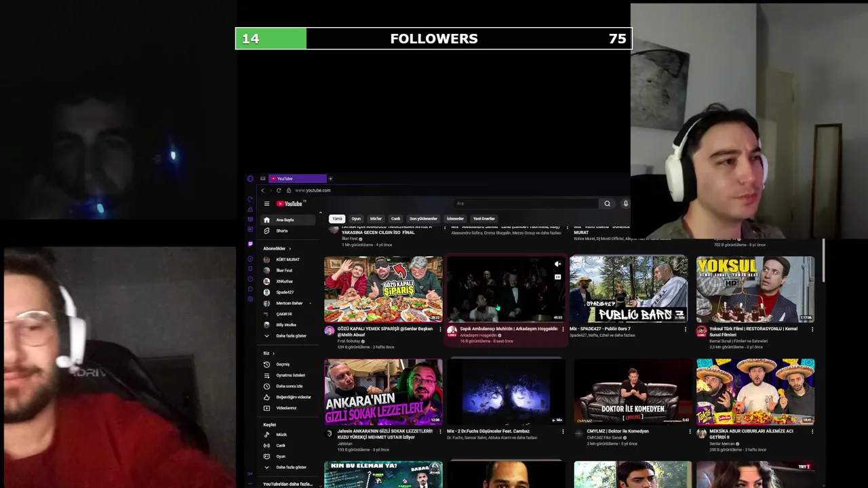The image size is (868, 488).
Task: Open options for GÖZÜ KAPALI YEMEK SİPARİŞİ video
Action: point(439,329)
